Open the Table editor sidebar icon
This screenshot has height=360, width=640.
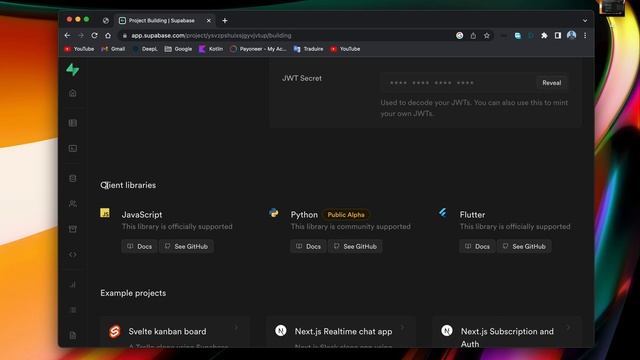point(73,123)
